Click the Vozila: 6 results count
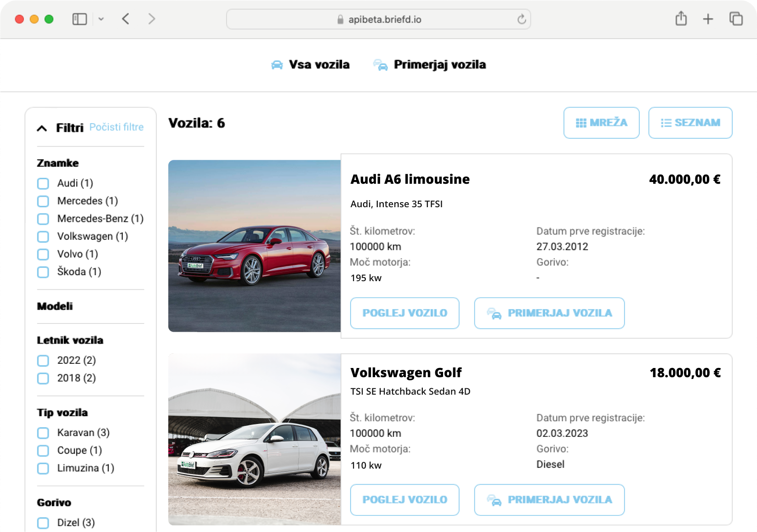 click(197, 123)
